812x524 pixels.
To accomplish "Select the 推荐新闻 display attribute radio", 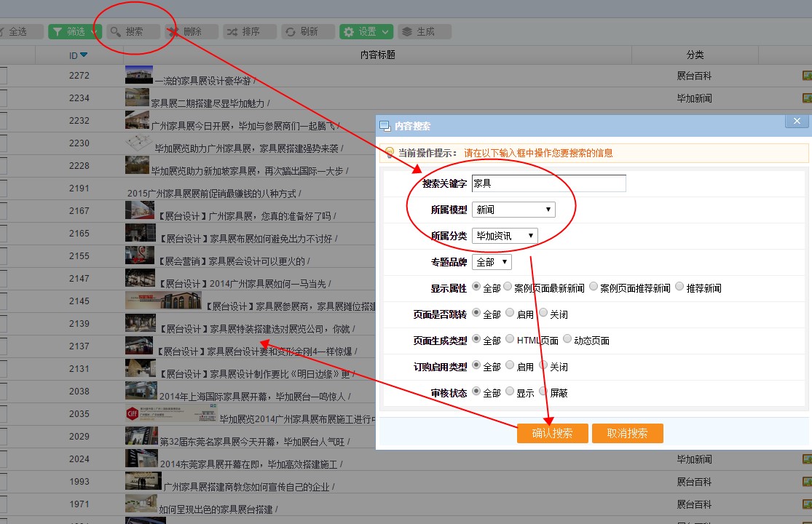I will pos(679,287).
